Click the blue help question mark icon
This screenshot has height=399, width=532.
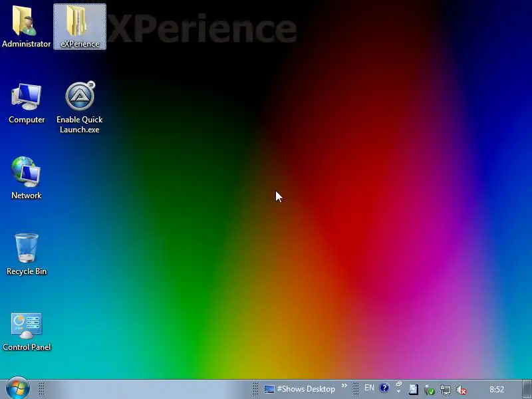(384, 388)
